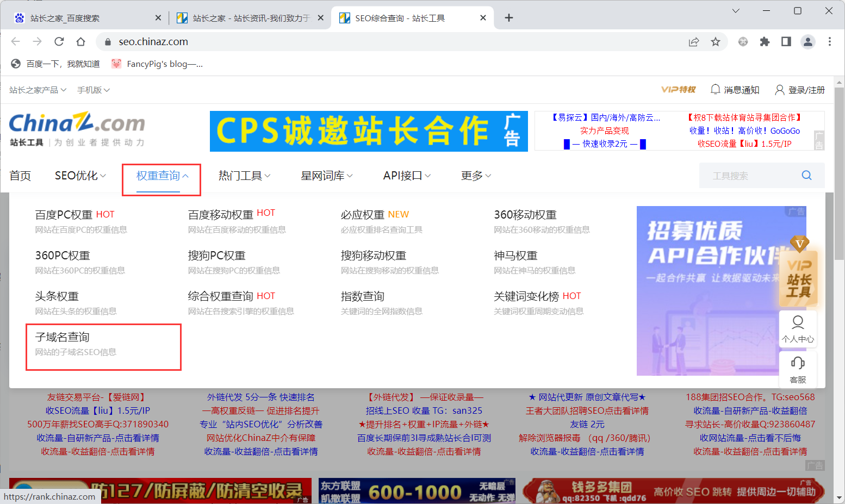The image size is (845, 504).
Task: Open the 百度PC权重 menu entry
Action: coord(64,215)
